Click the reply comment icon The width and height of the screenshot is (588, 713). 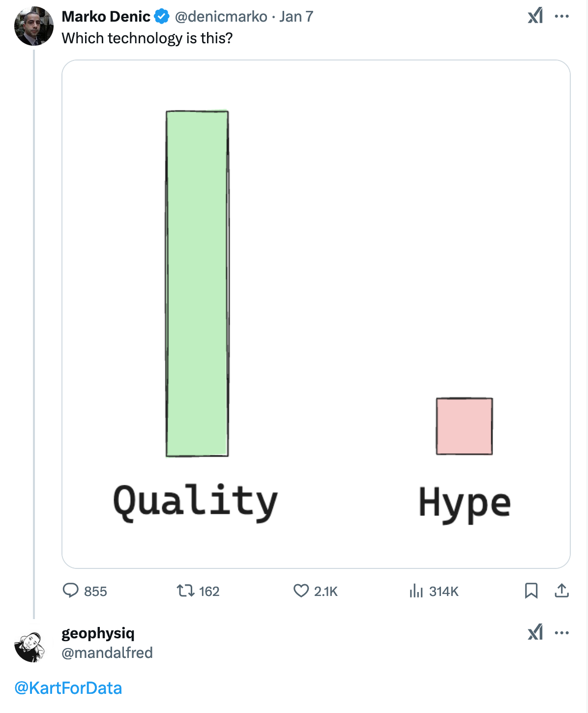point(71,591)
